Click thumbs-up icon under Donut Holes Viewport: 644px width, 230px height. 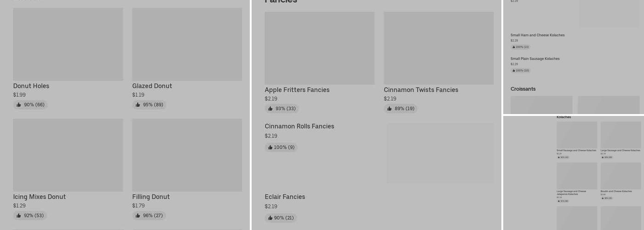pos(19,105)
